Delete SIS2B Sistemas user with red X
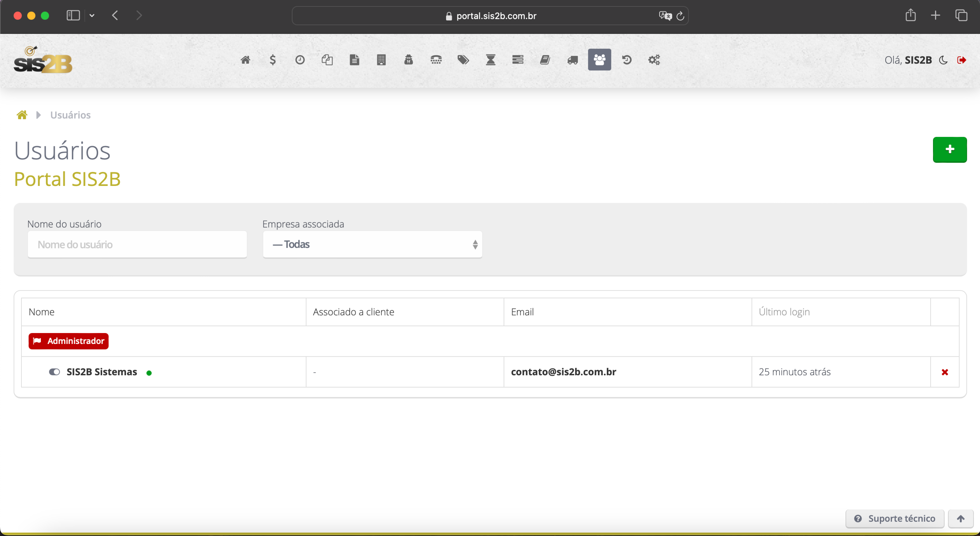The height and width of the screenshot is (536, 980). pyautogui.click(x=945, y=372)
